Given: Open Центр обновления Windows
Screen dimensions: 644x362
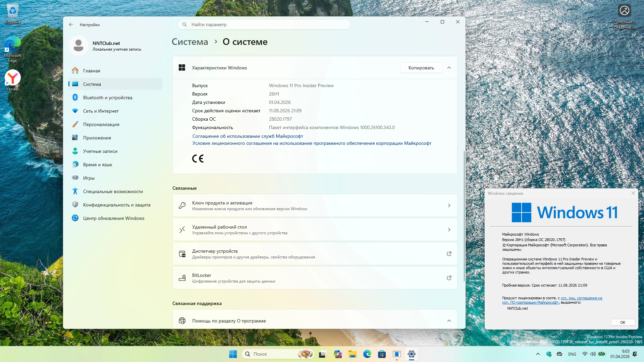Looking at the screenshot, I should click(x=113, y=218).
